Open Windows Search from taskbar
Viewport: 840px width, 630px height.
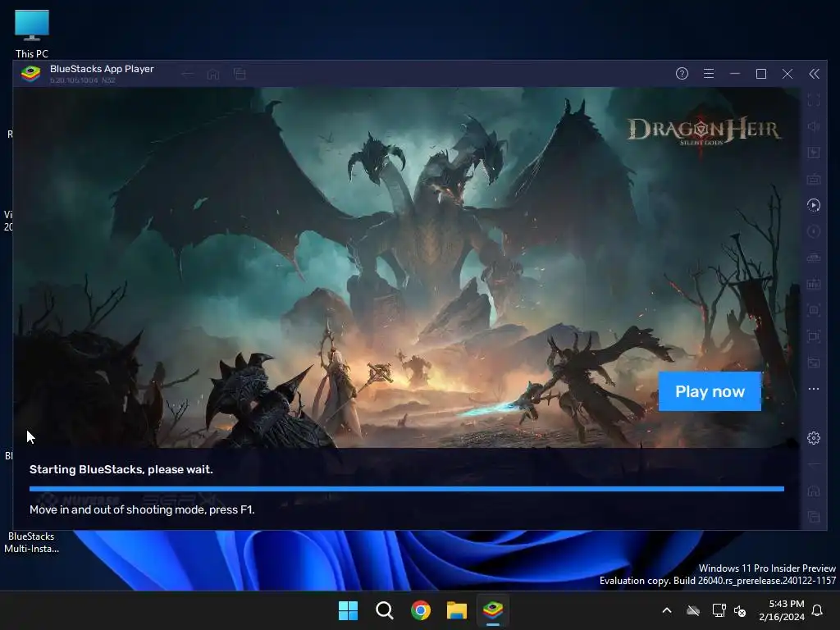[x=384, y=610]
